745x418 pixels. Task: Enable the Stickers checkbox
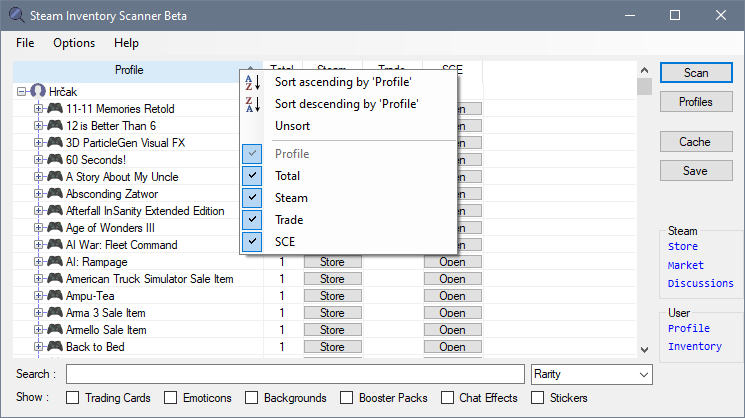click(x=537, y=398)
